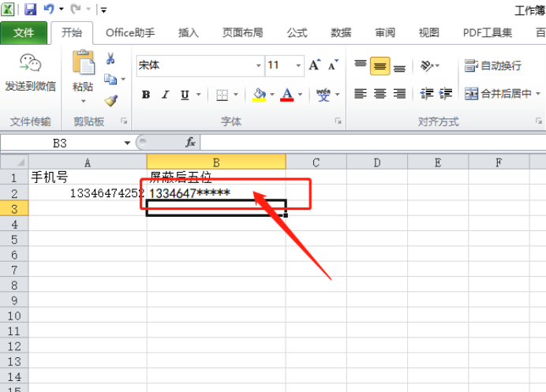546x392 pixels.
Task: Open the font size 11 dropdown
Action: point(298,65)
